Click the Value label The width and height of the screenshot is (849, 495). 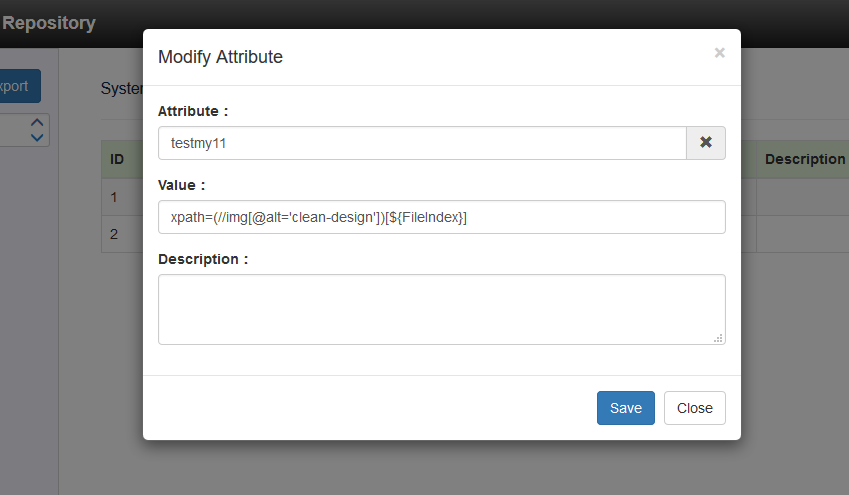click(181, 185)
